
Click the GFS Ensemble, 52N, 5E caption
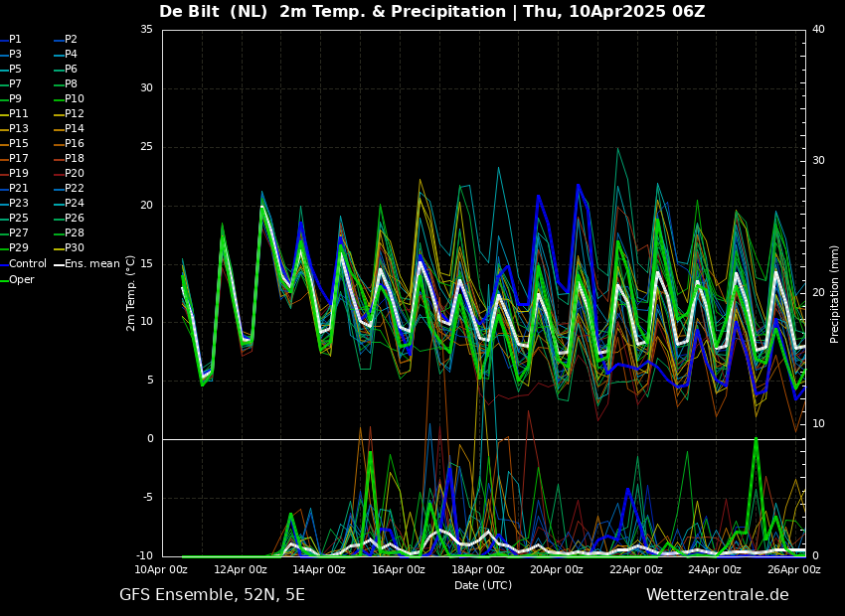point(212,595)
